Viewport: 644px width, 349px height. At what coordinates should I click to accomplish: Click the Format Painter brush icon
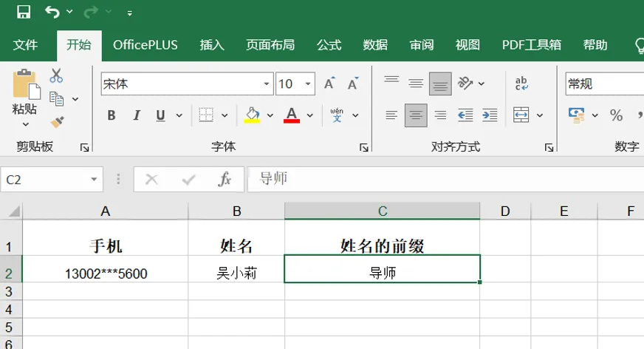coord(57,121)
